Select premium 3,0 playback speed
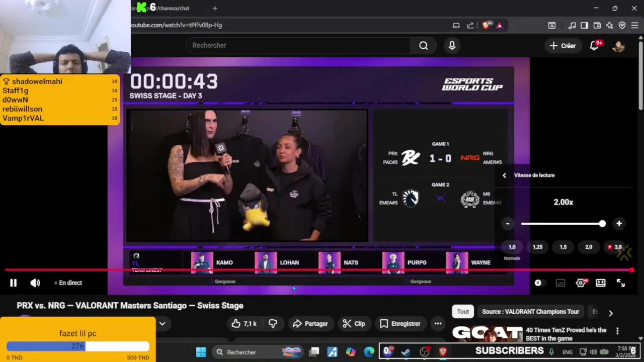Viewport: 644px width, 362px height. [x=614, y=247]
